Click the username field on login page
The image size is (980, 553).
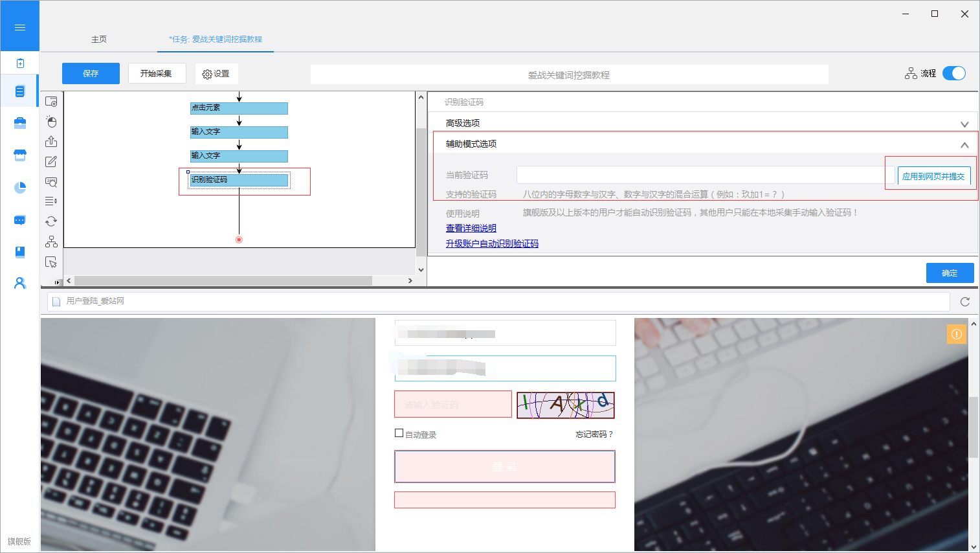505,333
